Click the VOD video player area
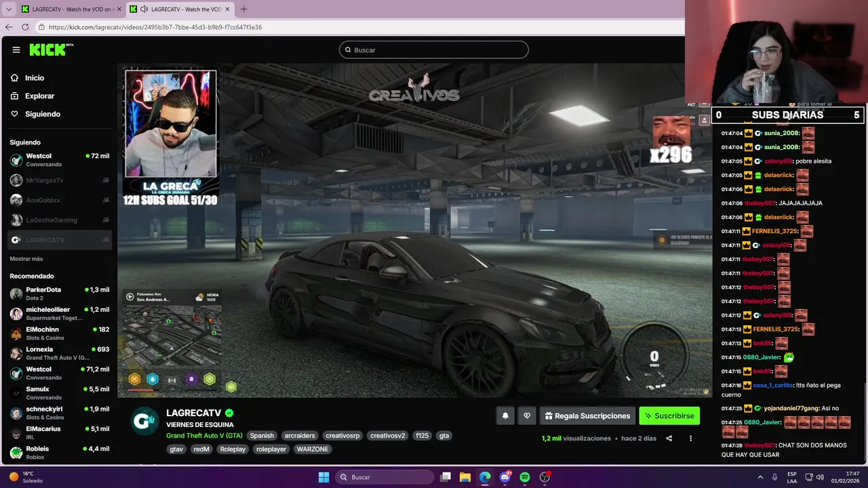Viewport: 868px width, 488px height. pyautogui.click(x=414, y=230)
